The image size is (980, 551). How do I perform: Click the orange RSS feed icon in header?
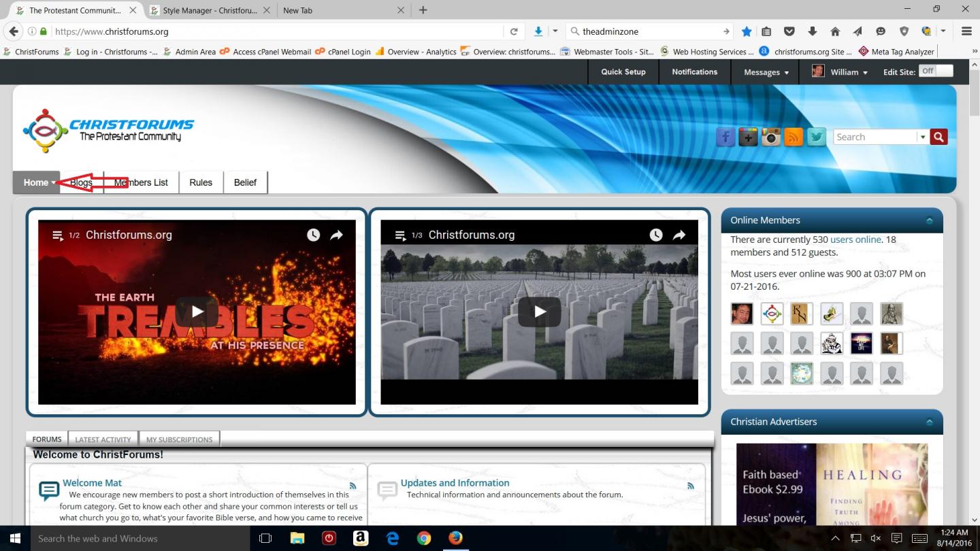tap(794, 137)
